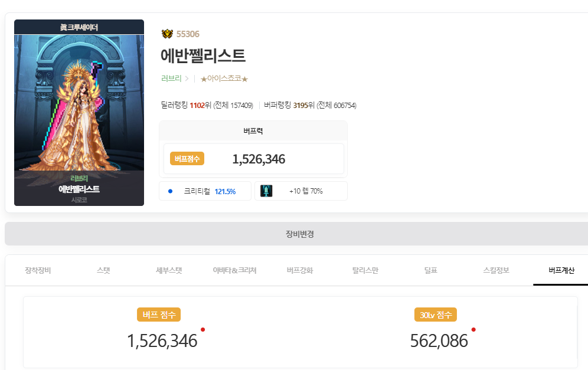Switch to the 스탯 tab

point(103,270)
